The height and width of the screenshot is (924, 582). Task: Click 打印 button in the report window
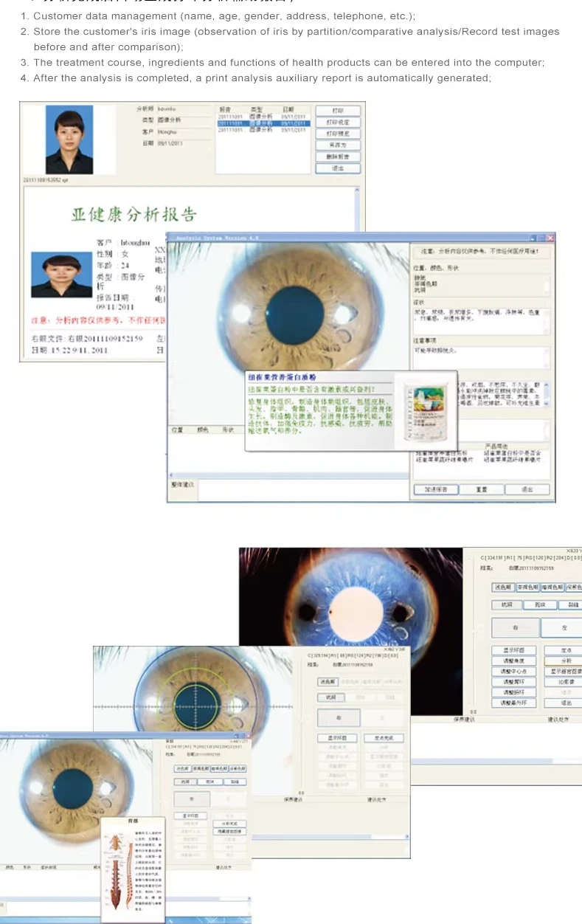pos(338,111)
